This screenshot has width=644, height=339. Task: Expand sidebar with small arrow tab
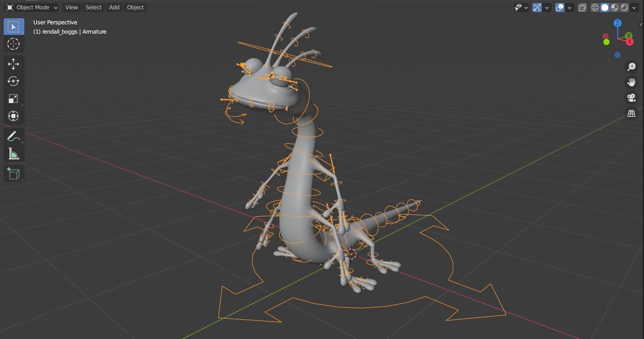click(x=641, y=25)
